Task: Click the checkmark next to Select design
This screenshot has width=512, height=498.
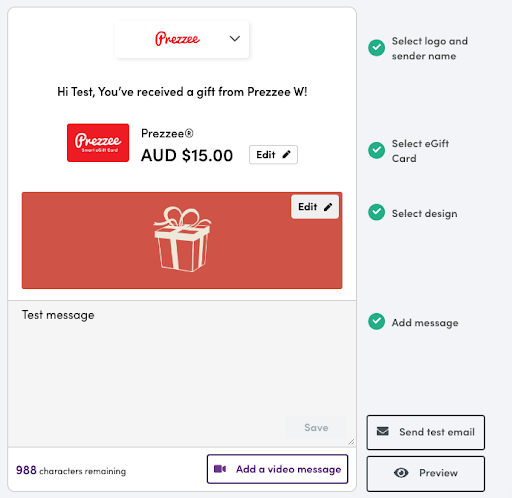Action: [377, 212]
